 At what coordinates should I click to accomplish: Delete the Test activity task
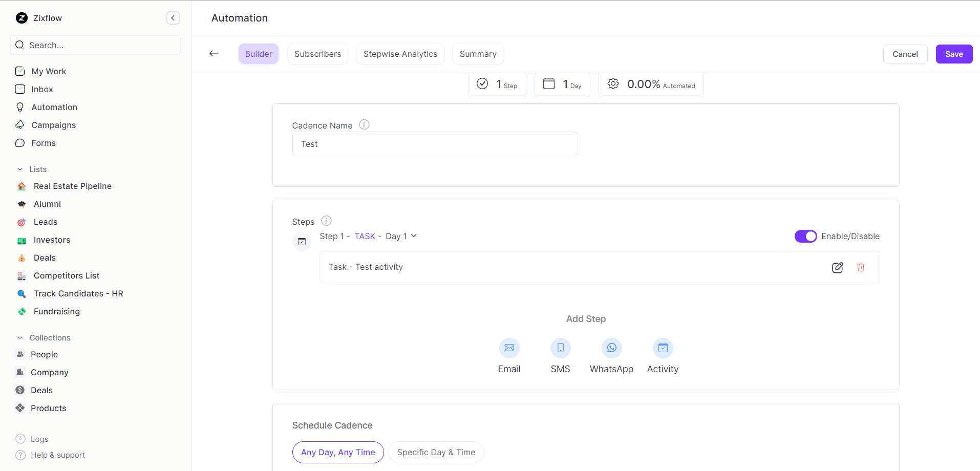[861, 267]
